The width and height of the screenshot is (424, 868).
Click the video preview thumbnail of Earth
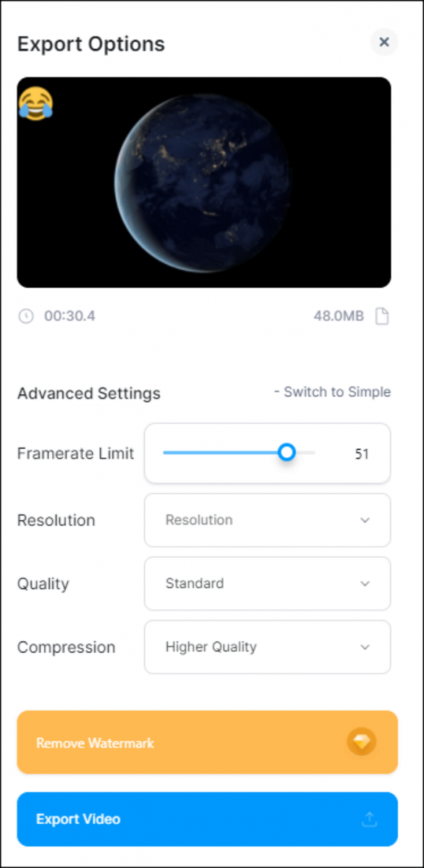204,181
